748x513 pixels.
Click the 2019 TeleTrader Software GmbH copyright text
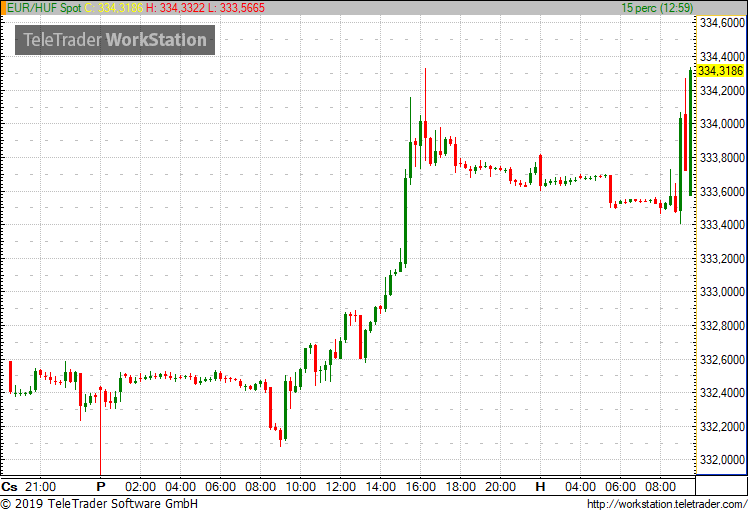(99, 504)
